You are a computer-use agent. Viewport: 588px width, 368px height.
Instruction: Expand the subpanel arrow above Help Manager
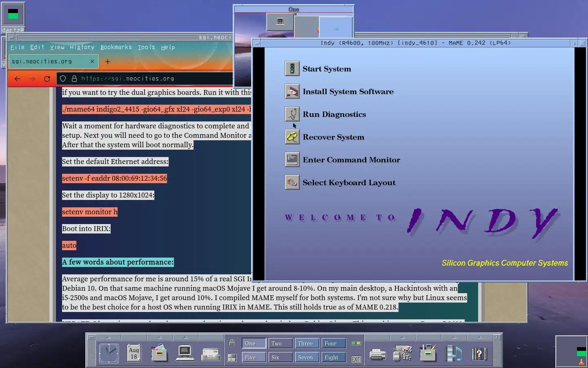pos(479,337)
